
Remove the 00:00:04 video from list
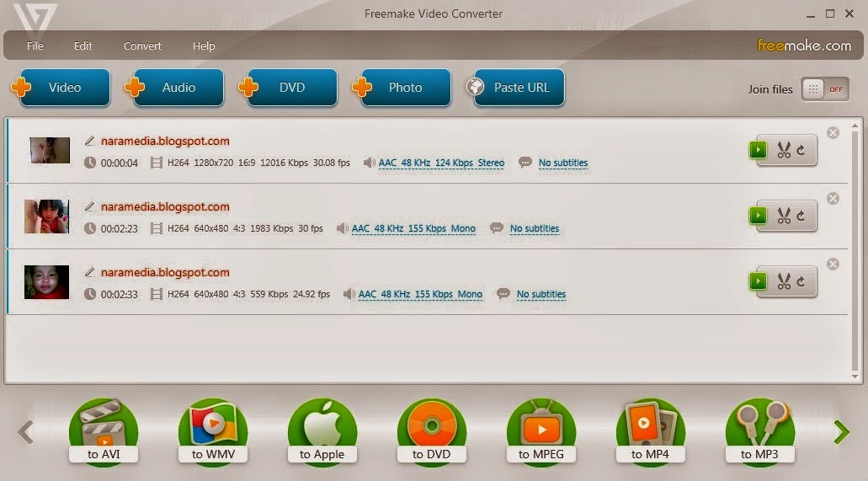833,132
